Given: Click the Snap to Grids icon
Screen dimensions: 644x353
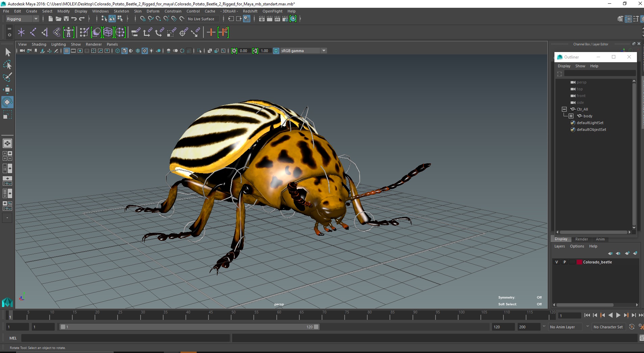Looking at the screenshot, I should [143, 19].
